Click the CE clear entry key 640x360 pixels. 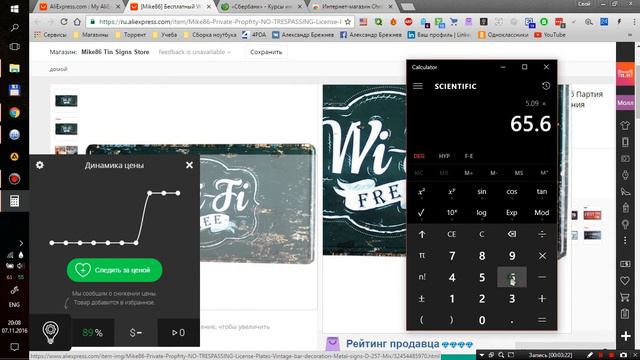pyautogui.click(x=452, y=234)
